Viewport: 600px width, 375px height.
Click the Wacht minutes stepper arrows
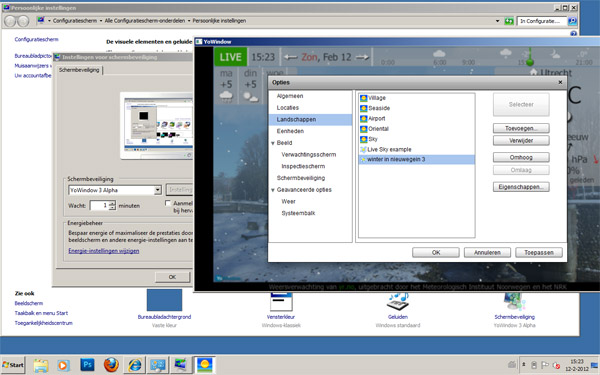click(112, 205)
